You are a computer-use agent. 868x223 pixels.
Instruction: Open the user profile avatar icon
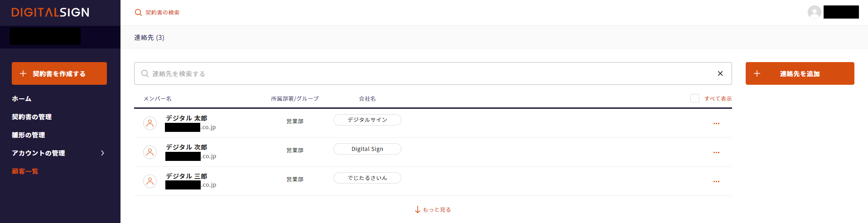tap(814, 12)
